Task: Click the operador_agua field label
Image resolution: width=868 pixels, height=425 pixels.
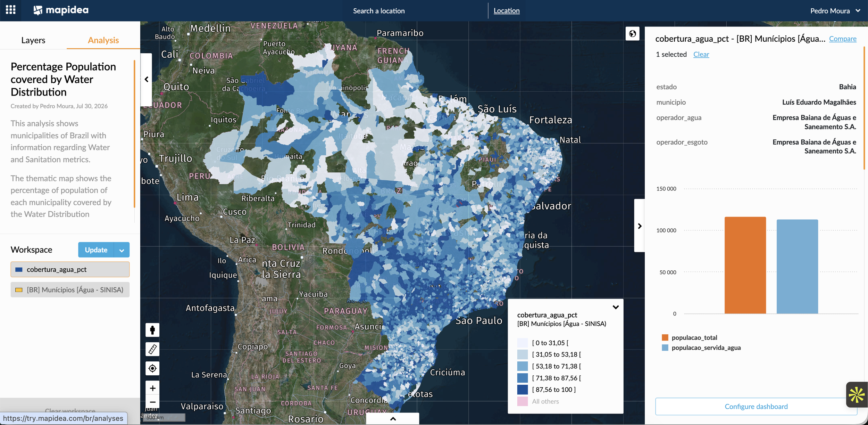Action: pos(679,117)
